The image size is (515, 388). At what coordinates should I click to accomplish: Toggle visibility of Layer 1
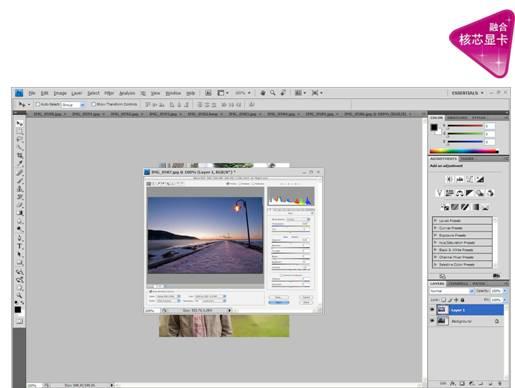[432, 310]
